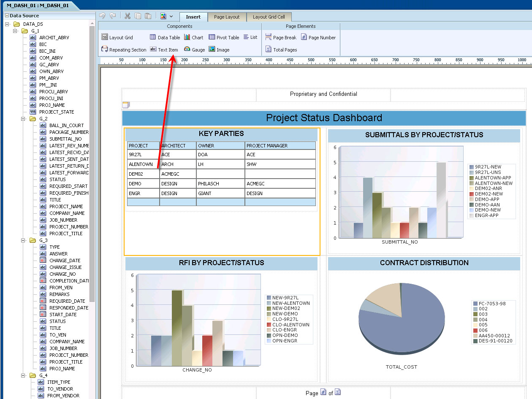Insert a Repeating Section

(x=123, y=49)
